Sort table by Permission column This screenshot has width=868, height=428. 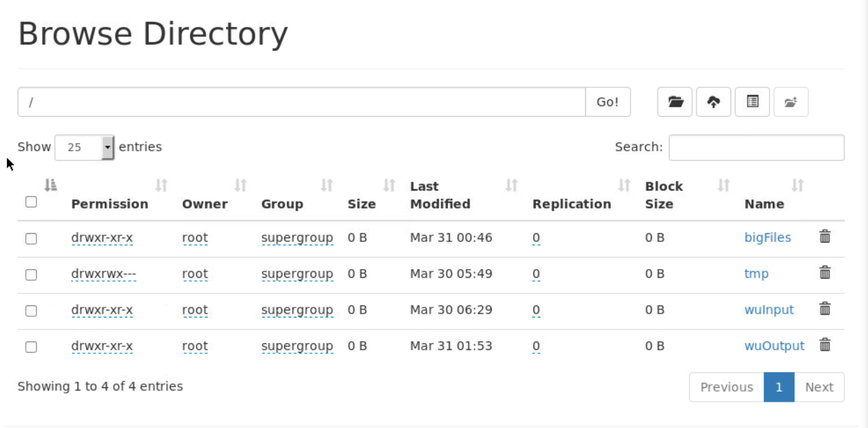click(109, 204)
